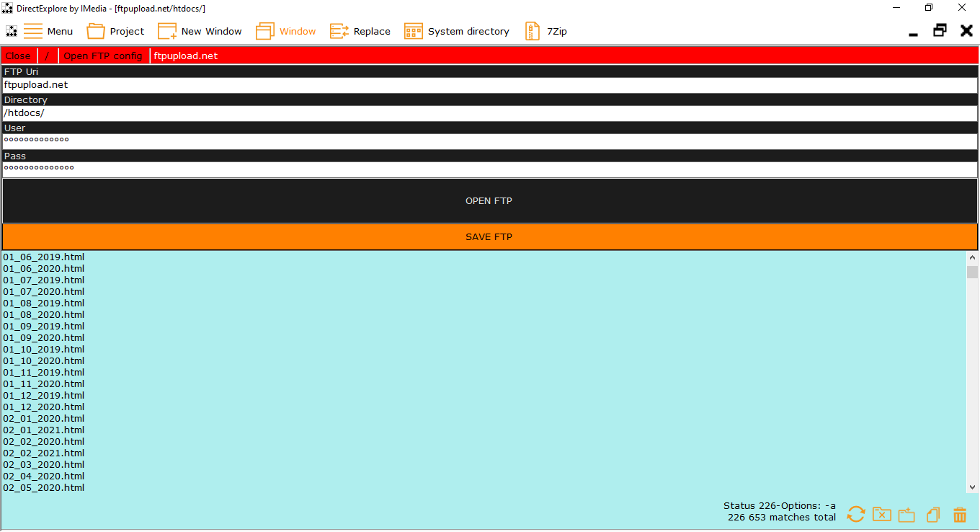
Task: Restore inner window with bold overlap icon
Action: click(940, 30)
